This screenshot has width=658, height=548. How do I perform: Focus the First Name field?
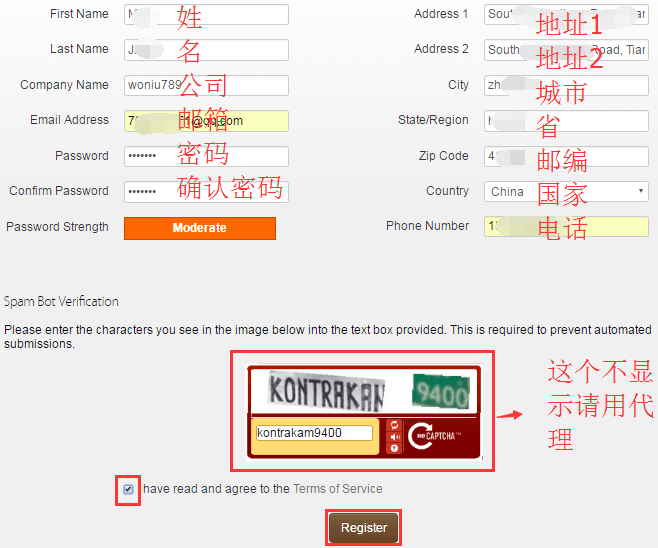coord(206,14)
